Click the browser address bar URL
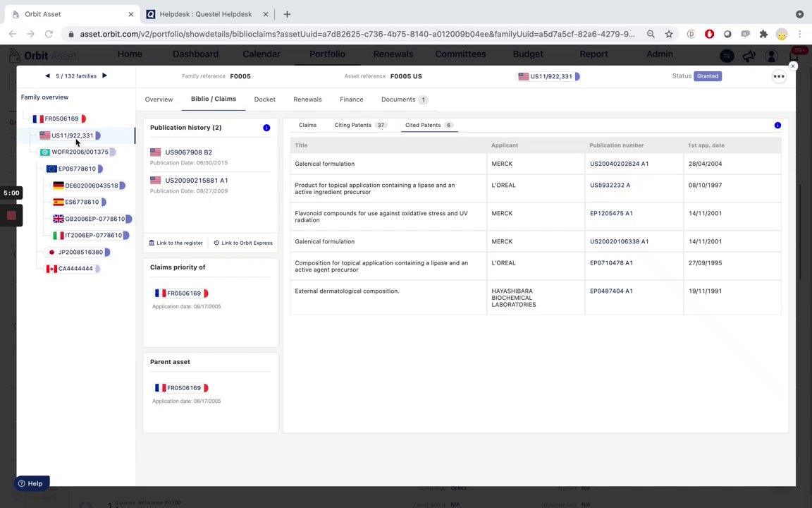Viewport: 812px width, 508px height. click(x=357, y=34)
